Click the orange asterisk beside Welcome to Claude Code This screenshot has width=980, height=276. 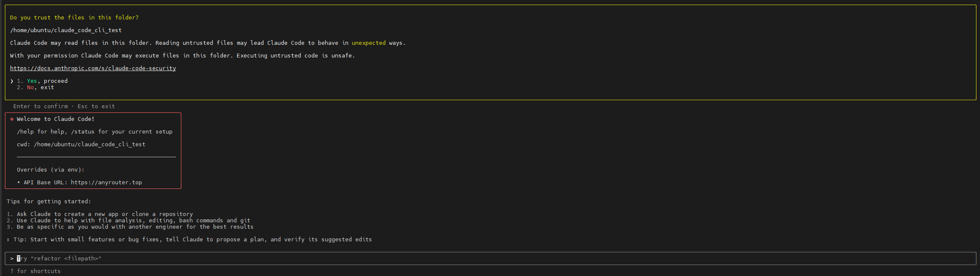[12, 119]
